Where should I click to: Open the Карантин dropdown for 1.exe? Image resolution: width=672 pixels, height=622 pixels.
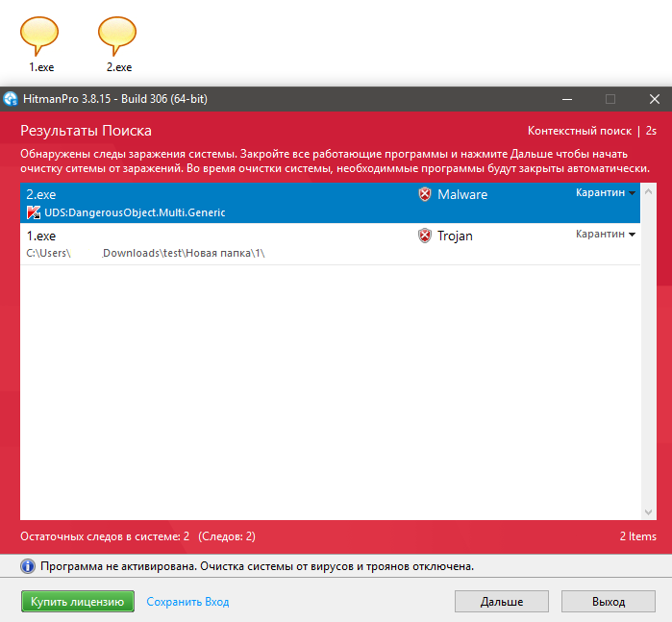pyautogui.click(x=605, y=234)
